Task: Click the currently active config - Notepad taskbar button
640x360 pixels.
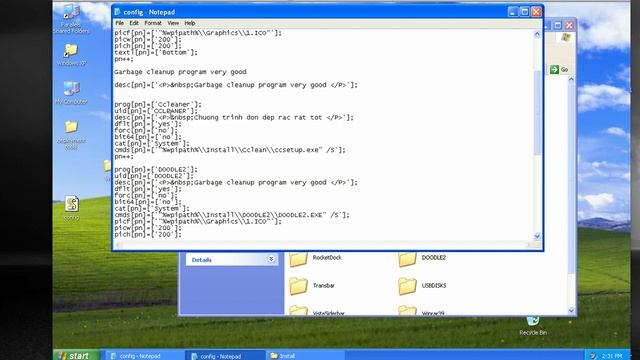Action: point(225,356)
